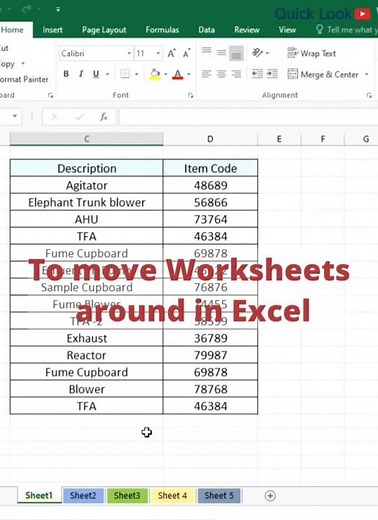The height and width of the screenshot is (520, 378).
Task: Click the YouTube logo icon
Action: (362, 14)
